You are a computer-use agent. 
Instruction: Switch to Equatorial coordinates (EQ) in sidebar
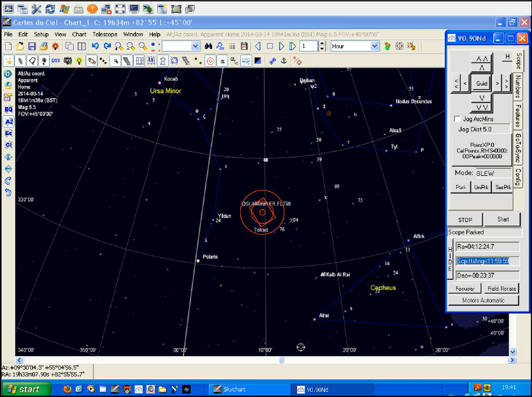point(8,110)
